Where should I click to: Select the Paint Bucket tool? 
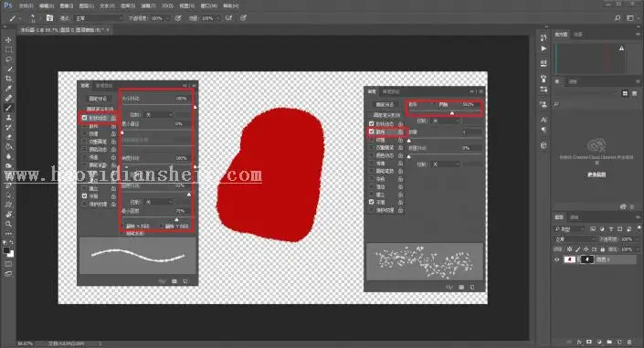pos(8,147)
